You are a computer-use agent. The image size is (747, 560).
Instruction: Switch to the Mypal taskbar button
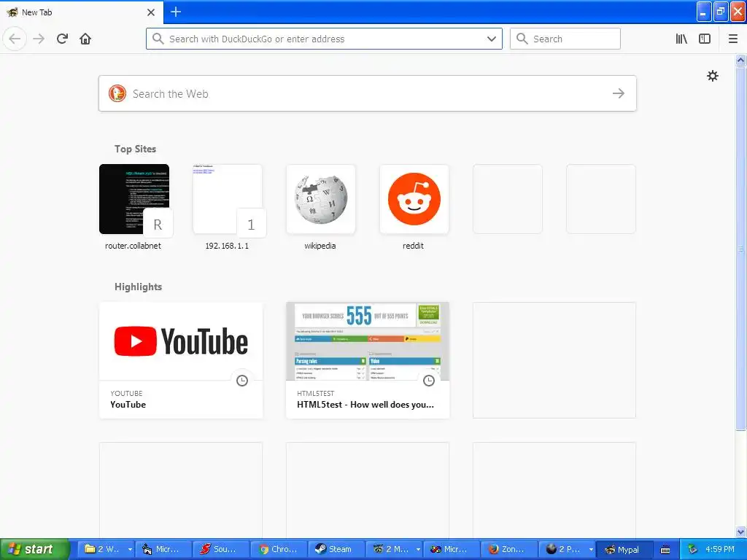click(x=624, y=550)
